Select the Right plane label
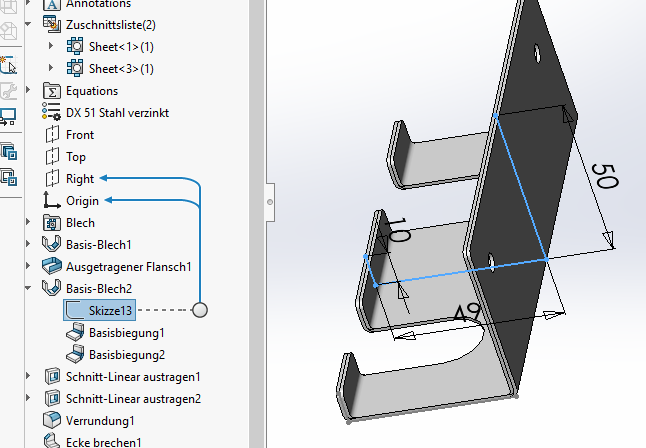Screen dimensions: 646x448 (x=80, y=179)
